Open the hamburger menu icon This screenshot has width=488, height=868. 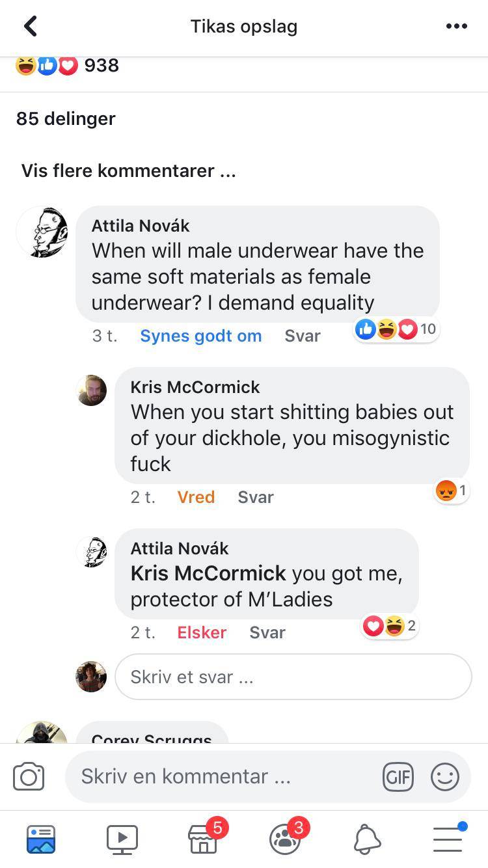[448, 839]
